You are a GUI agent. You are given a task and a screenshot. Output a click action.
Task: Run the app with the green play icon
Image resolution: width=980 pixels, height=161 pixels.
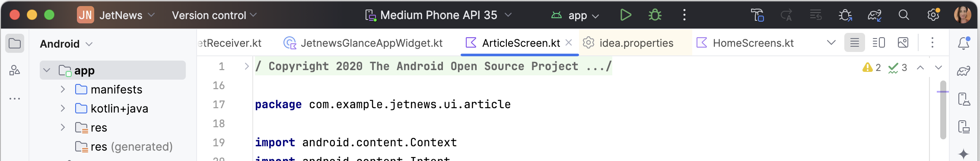625,15
